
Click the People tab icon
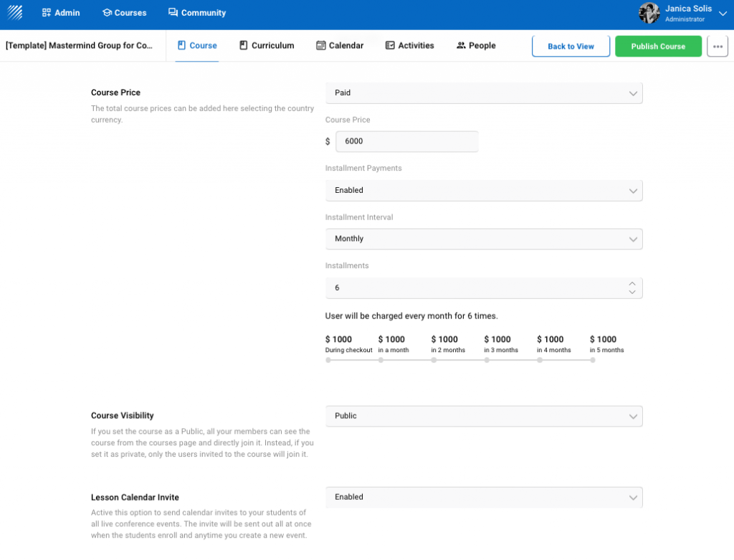pos(461,46)
